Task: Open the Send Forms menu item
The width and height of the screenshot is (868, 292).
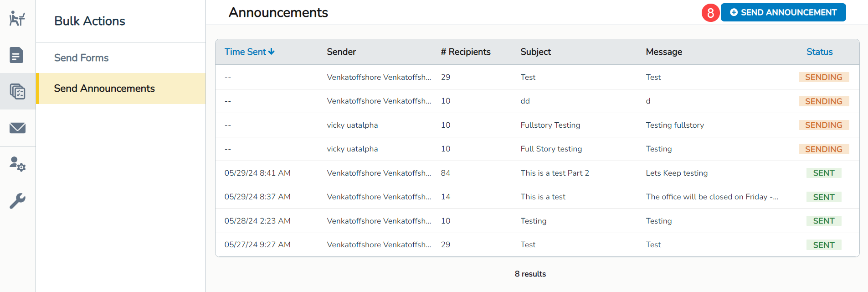Action: tap(81, 58)
